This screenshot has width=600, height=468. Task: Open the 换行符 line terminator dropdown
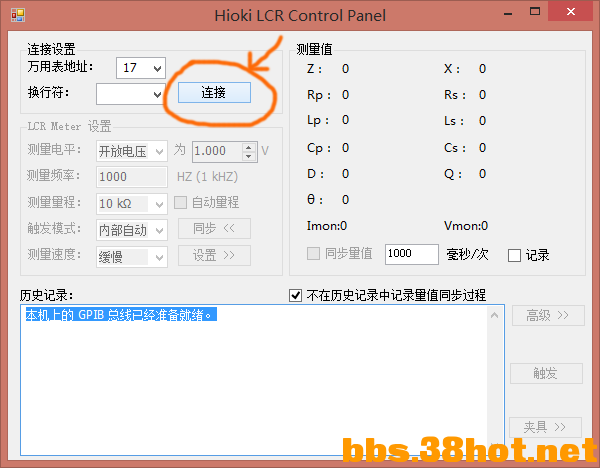tap(131, 94)
